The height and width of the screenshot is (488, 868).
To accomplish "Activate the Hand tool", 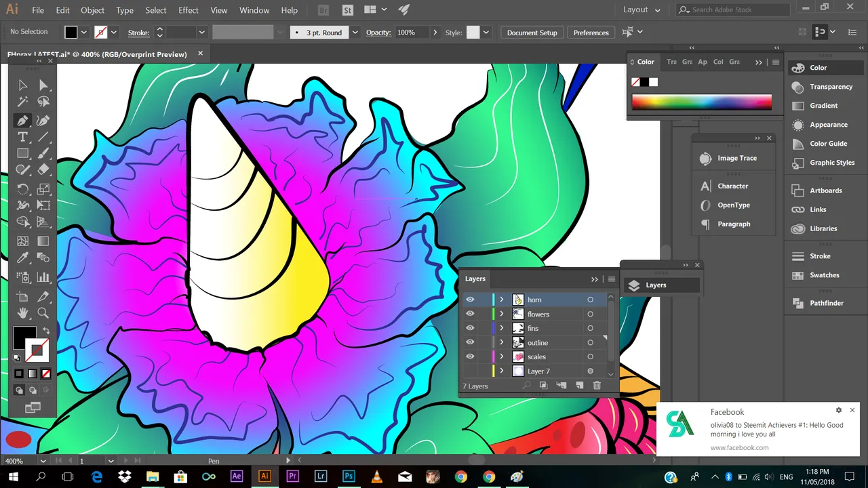I will coord(22,313).
